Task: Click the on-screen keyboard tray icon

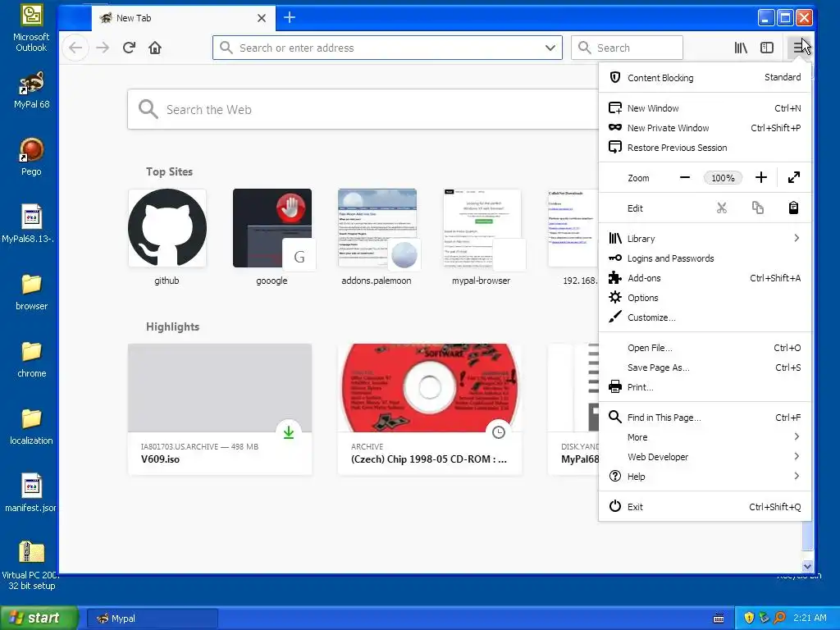Action: (x=719, y=619)
